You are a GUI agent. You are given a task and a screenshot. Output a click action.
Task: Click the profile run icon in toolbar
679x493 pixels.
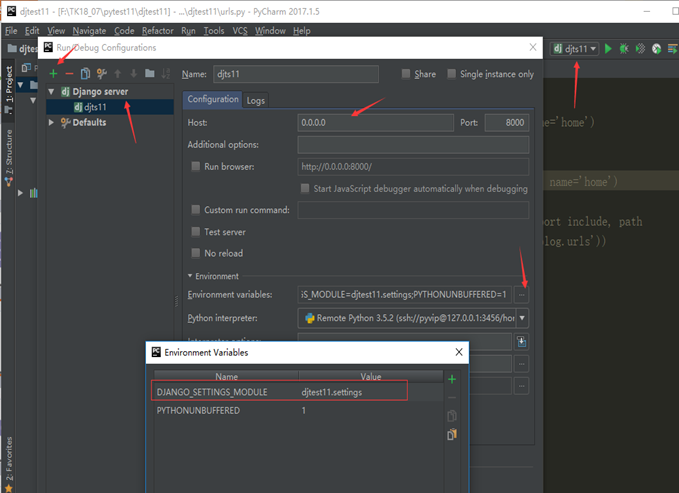[656, 49]
